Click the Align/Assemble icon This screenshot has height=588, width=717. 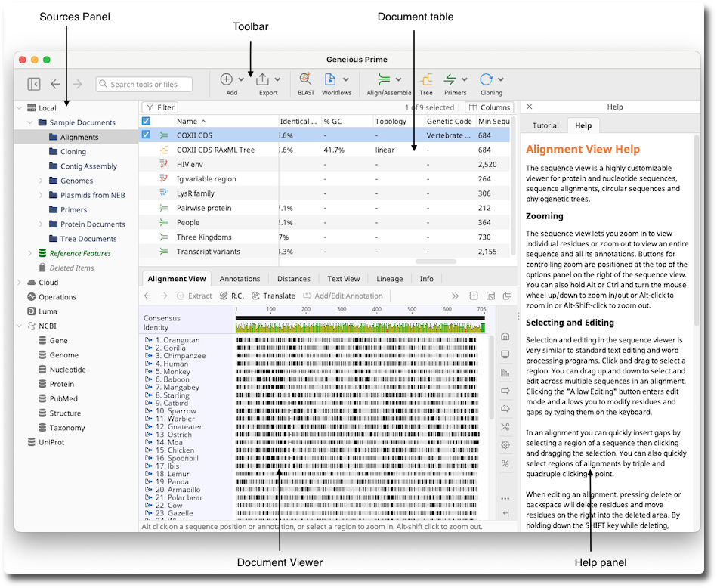(x=384, y=79)
